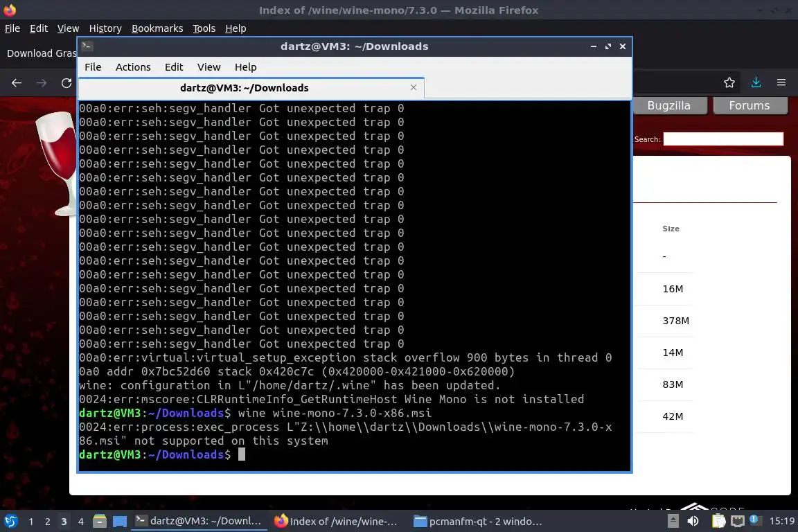Screen dimensions: 798x532
Task: Switch to workspace 3 in pager
Action: tap(64, 522)
